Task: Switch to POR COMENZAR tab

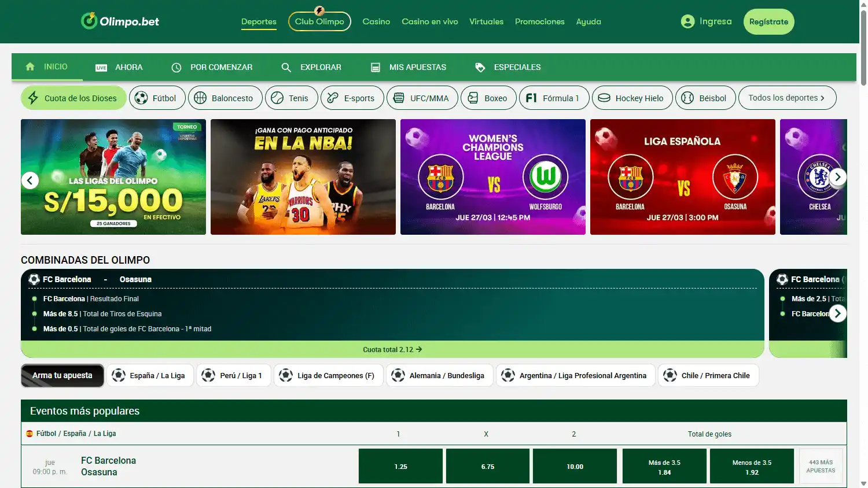Action: coord(212,67)
